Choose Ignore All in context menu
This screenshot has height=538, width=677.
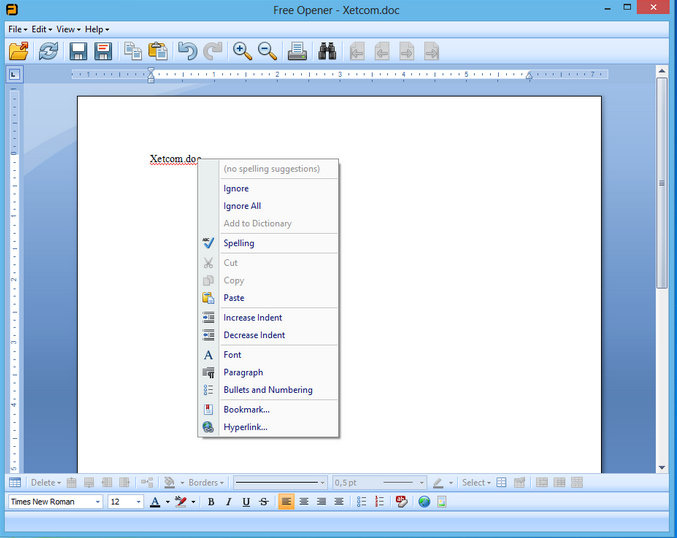click(x=268, y=206)
